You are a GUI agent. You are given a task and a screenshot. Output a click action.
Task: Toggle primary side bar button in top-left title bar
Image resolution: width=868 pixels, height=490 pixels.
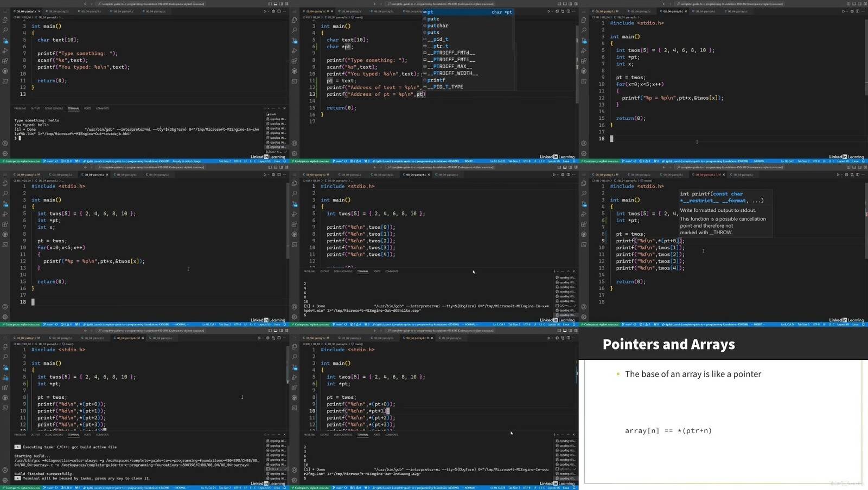point(270,4)
